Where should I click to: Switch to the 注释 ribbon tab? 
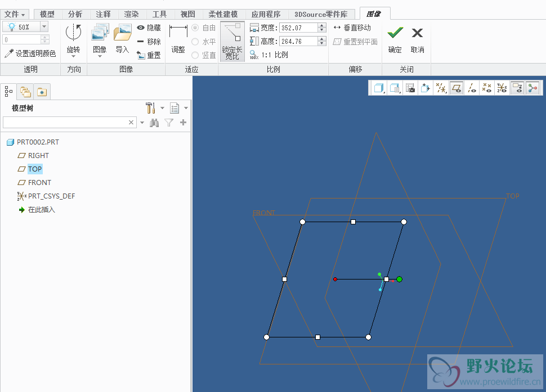[104, 14]
